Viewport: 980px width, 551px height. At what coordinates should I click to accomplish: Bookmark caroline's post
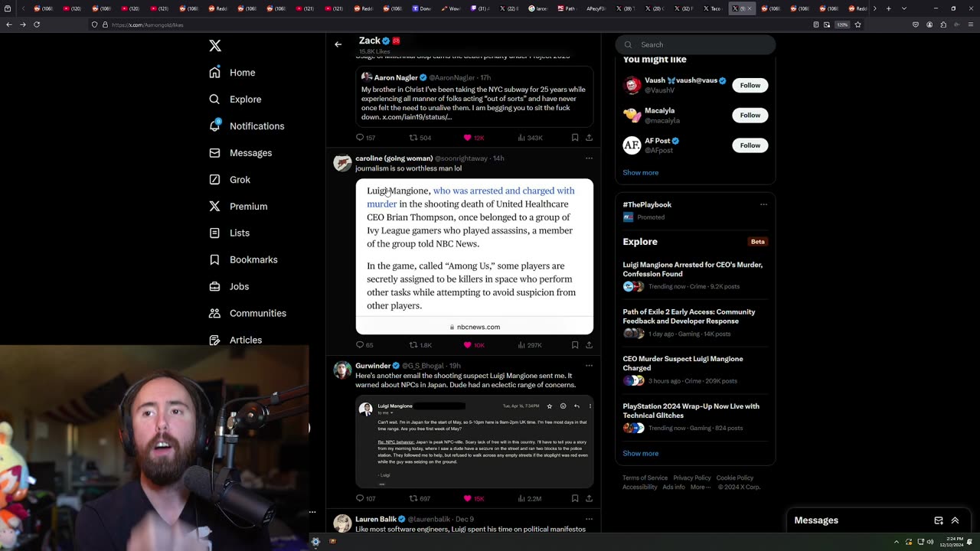pos(574,345)
